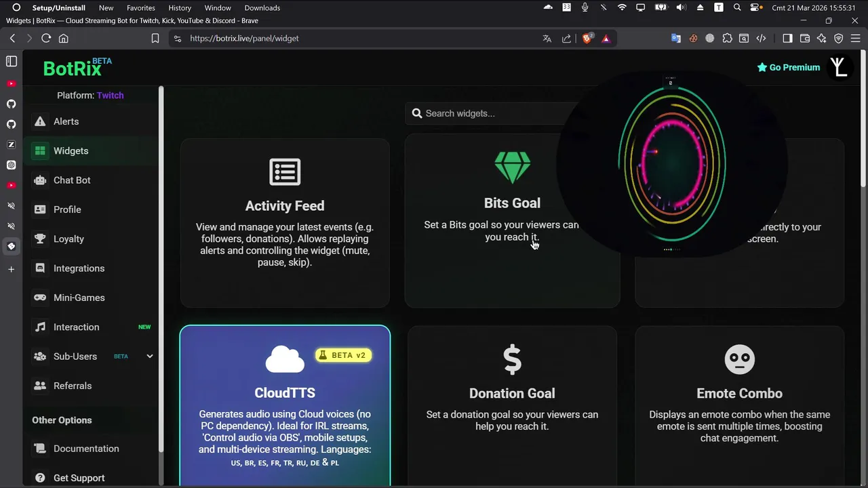Viewport: 868px width, 488px height.
Task: Switch to the ChatGPT vertical tab
Action: [x=12, y=165]
